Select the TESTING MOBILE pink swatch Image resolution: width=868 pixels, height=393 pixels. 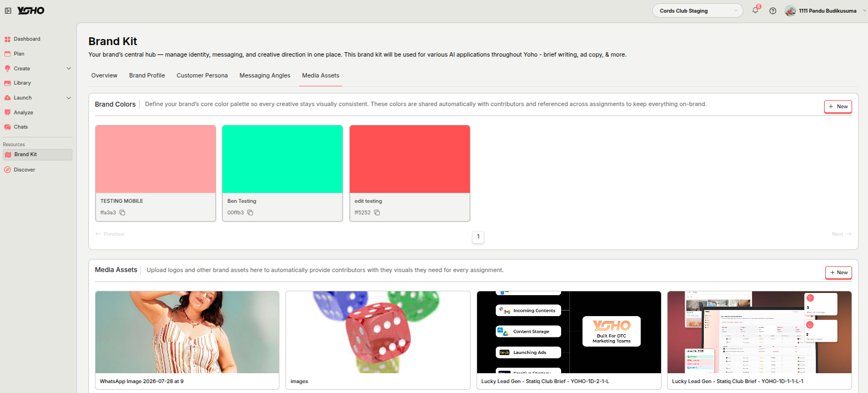[x=155, y=159]
